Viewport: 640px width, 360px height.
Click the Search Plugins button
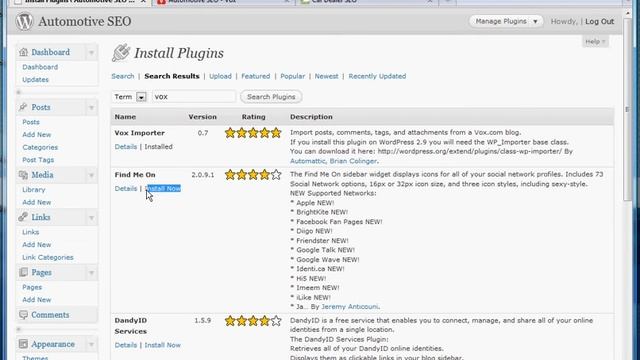click(271, 97)
